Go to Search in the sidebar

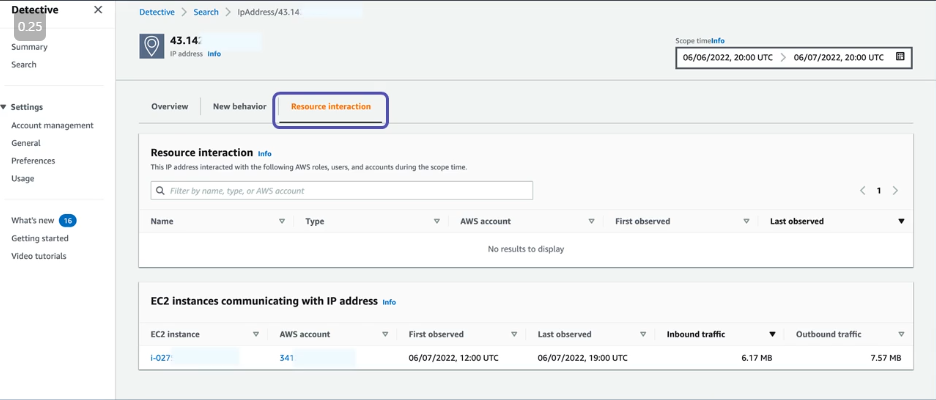pyautogui.click(x=24, y=64)
